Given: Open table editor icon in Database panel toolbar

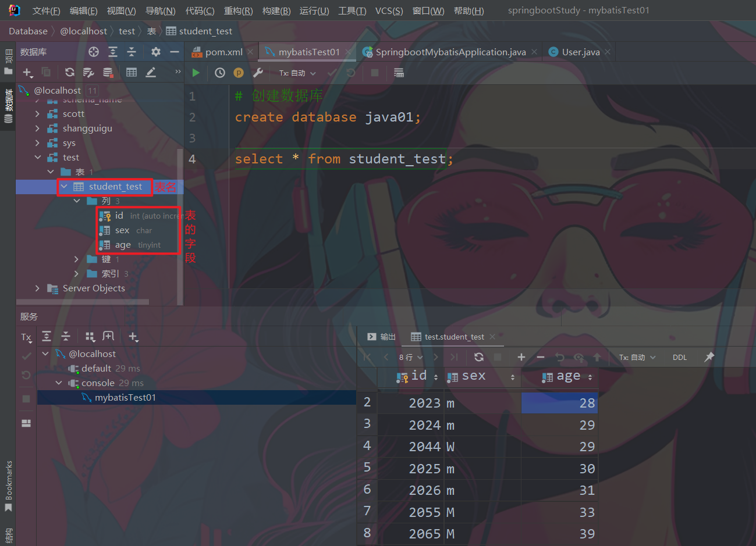Looking at the screenshot, I should (132, 72).
